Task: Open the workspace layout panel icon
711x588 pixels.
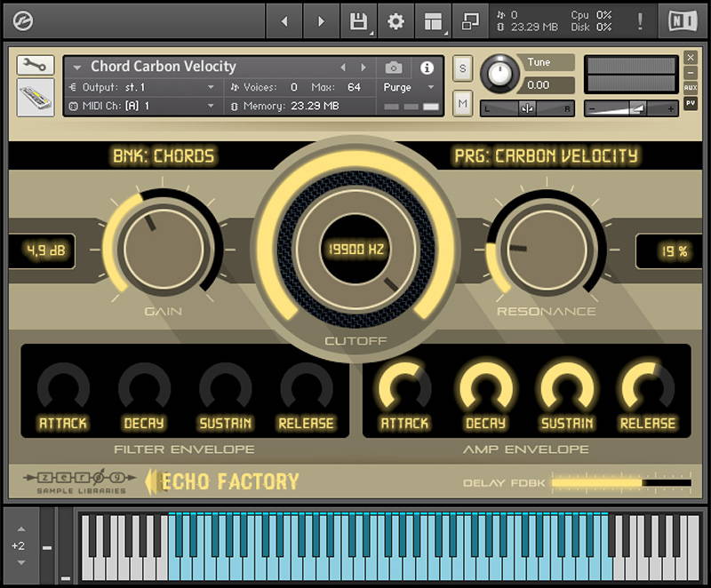Action: [x=433, y=20]
